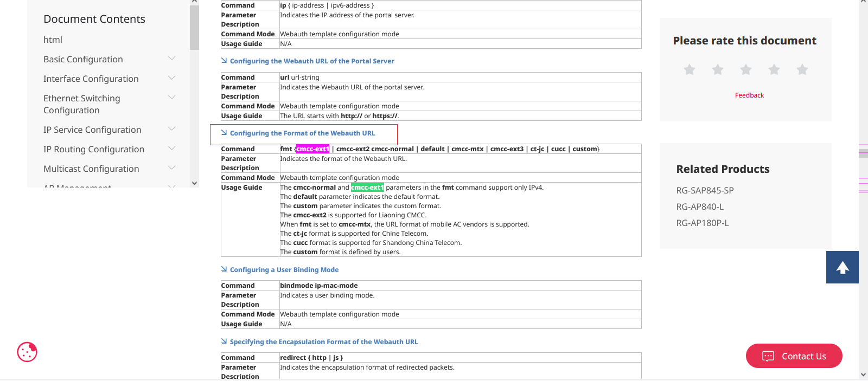Click Configuring the Webauth URL of the Portal Server heading
Screen dimensions: 868x381
(312, 61)
